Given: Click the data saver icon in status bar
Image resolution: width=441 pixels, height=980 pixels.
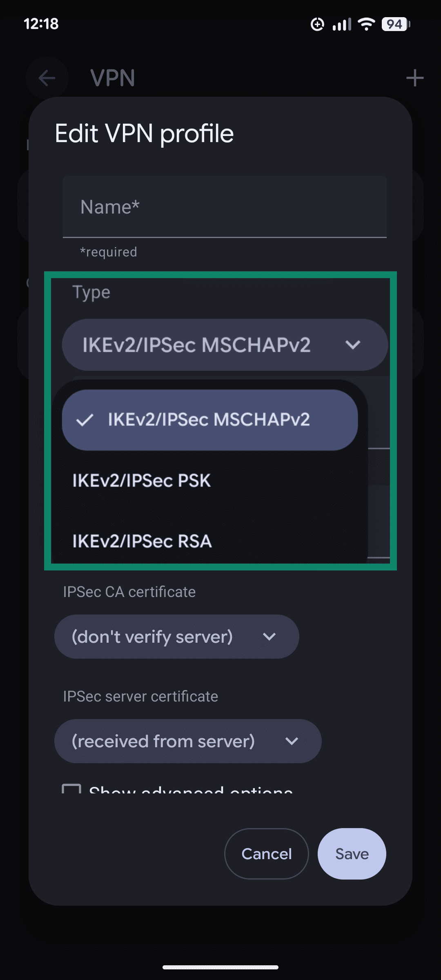Looking at the screenshot, I should point(318,24).
